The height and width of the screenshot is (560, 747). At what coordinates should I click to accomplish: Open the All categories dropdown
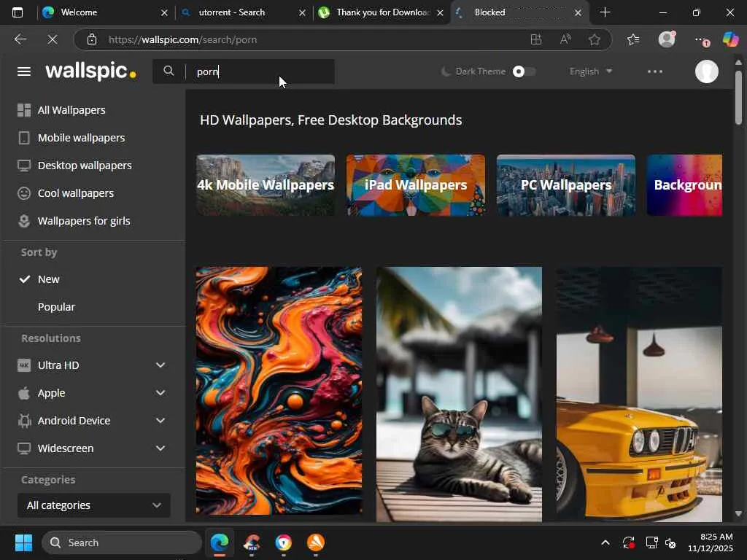tap(93, 505)
